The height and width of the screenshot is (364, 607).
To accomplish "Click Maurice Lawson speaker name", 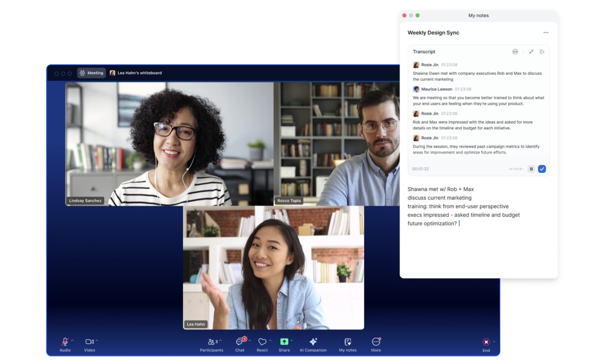I will [436, 89].
